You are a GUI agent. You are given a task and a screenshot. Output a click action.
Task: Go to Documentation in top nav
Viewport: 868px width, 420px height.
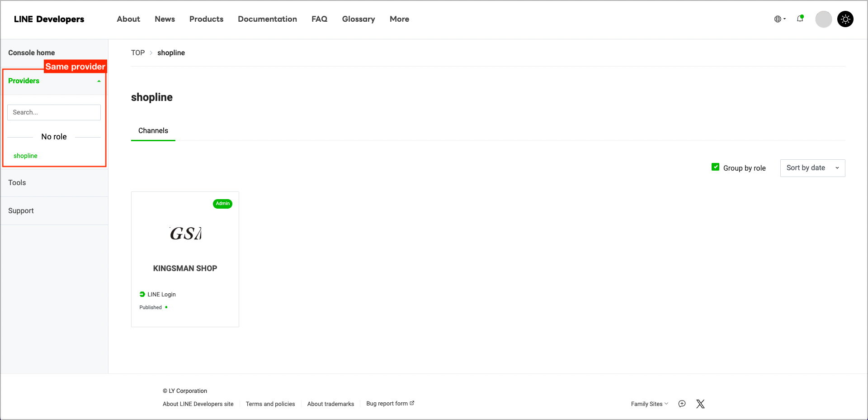[267, 19]
